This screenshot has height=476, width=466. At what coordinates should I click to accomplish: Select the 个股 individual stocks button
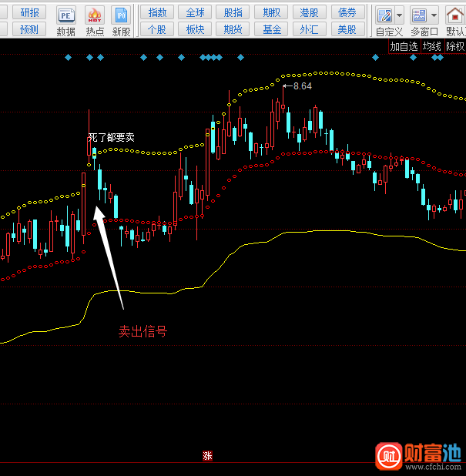[x=157, y=30]
